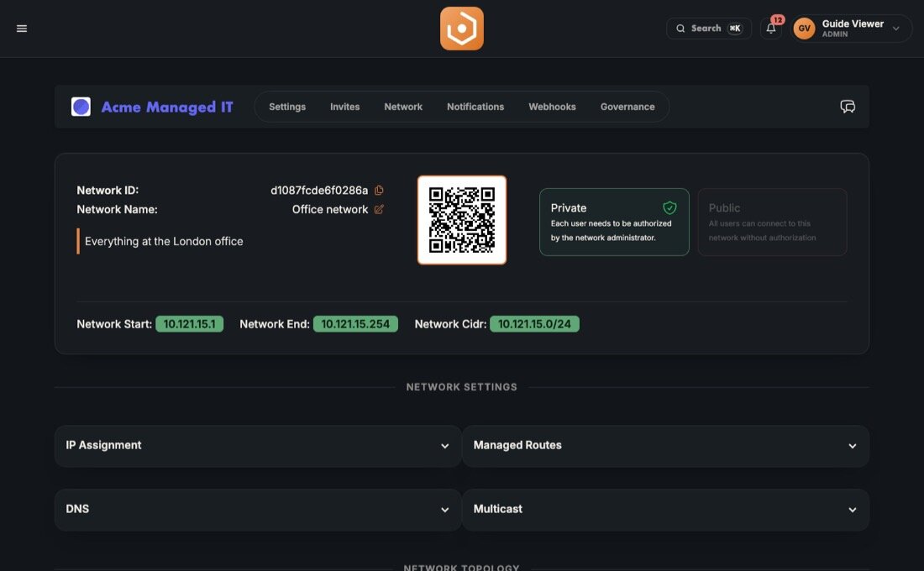Expand the IP Assignment section
The width and height of the screenshot is (924, 571).
pos(258,446)
